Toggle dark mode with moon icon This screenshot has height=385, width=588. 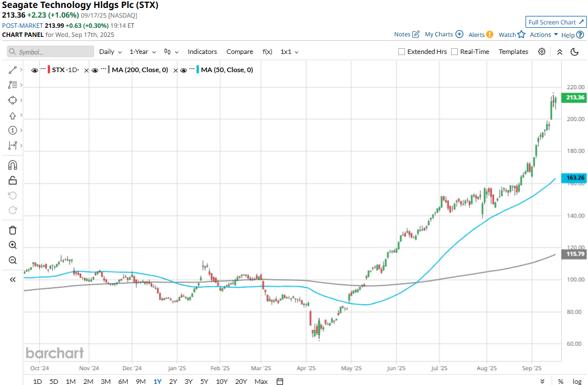(x=574, y=52)
